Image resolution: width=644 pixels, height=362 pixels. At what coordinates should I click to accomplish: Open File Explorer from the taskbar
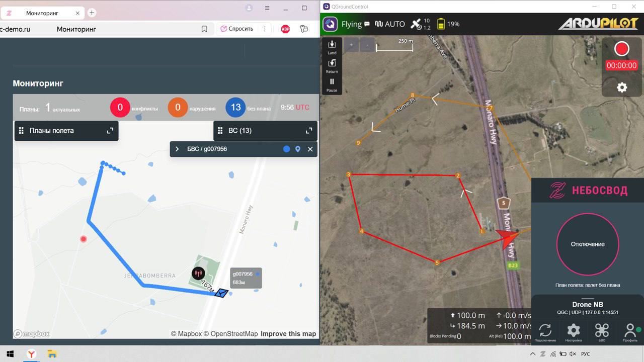click(x=52, y=354)
